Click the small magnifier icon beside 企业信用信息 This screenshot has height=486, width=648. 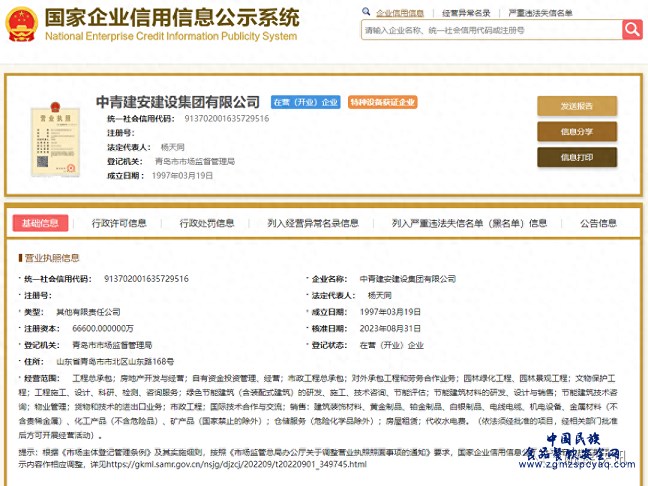pyautogui.click(x=366, y=12)
